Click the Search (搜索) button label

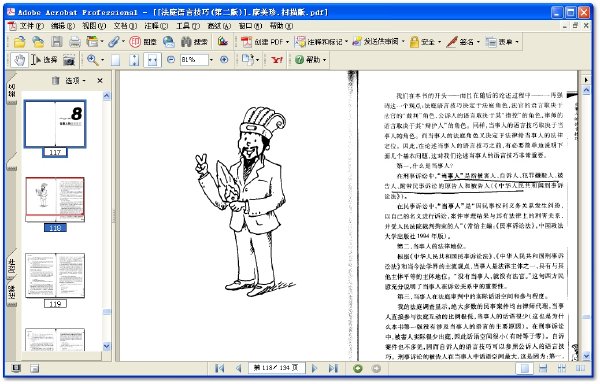201,42
